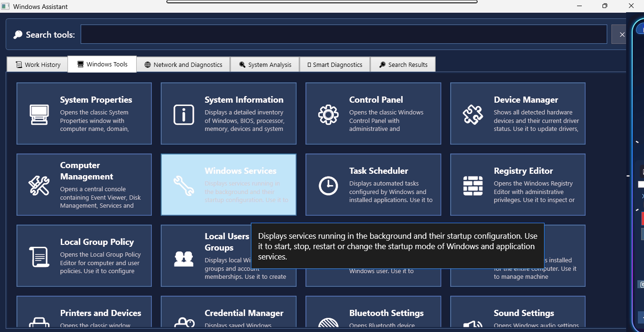Click Registry Editor description text
This screenshot has width=644, height=332.
[534, 192]
